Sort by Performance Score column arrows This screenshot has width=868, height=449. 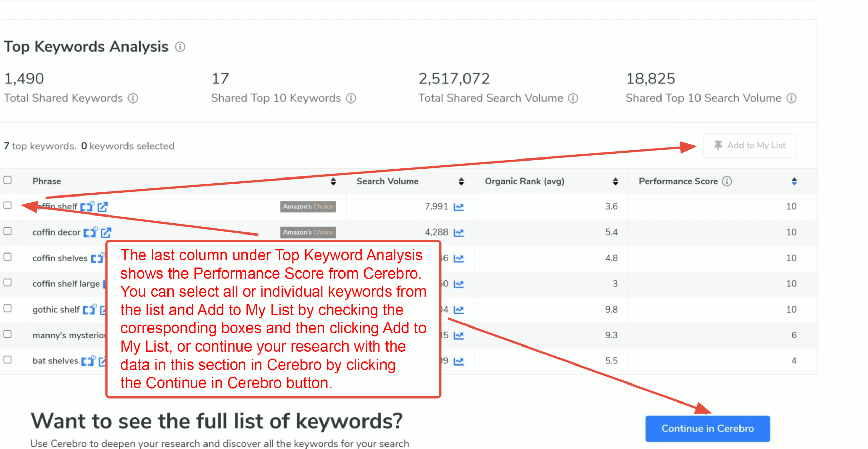click(794, 181)
